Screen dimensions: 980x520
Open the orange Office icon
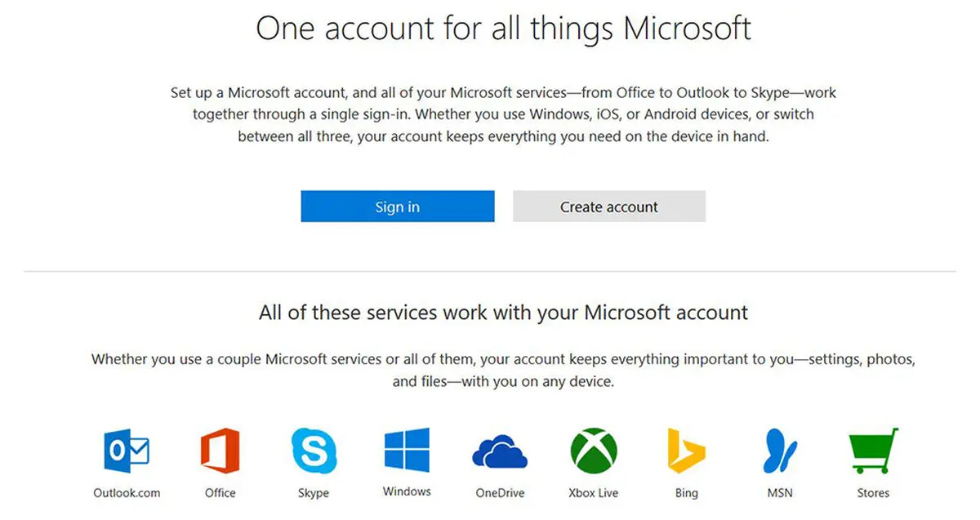[x=220, y=451]
